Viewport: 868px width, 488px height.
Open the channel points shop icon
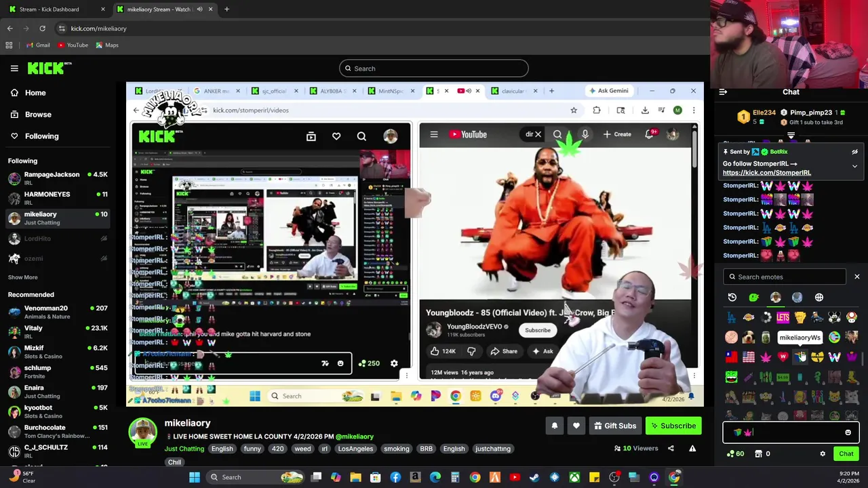[x=759, y=454]
